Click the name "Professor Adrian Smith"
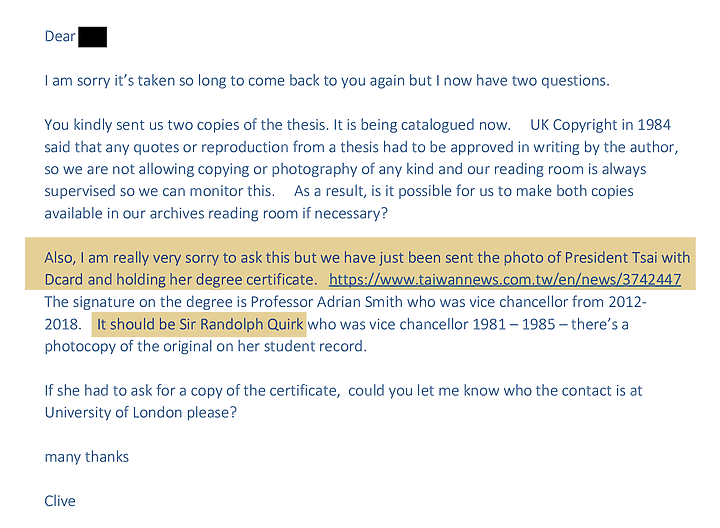The image size is (720, 528). coord(326,302)
